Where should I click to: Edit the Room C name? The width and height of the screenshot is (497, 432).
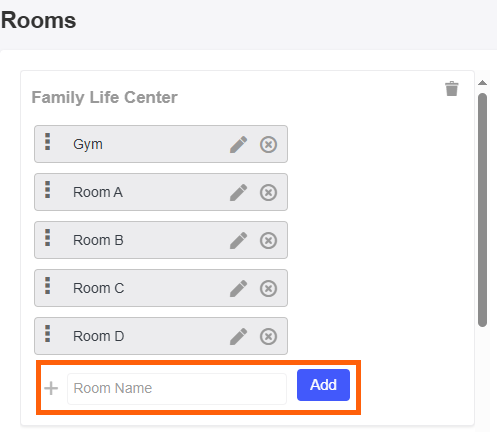(239, 288)
